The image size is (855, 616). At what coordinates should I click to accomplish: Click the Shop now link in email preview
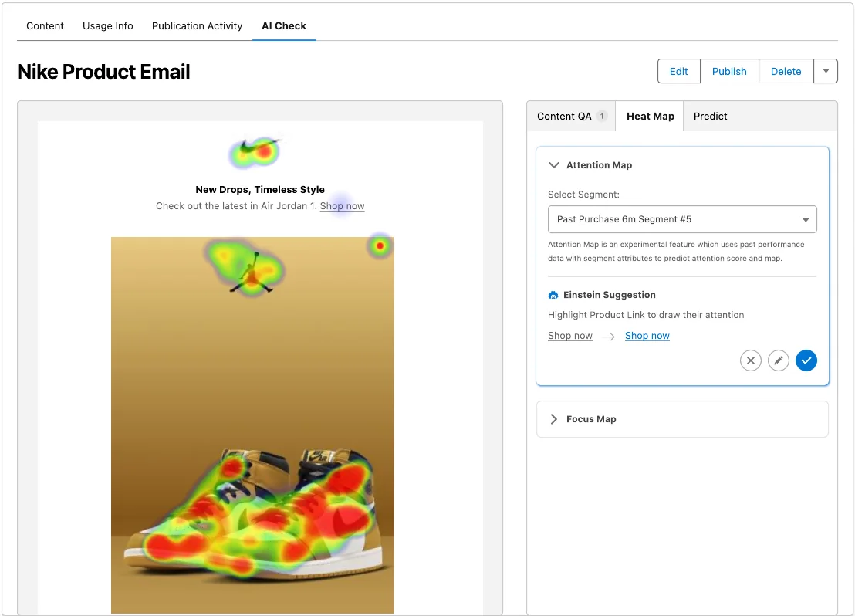point(342,206)
